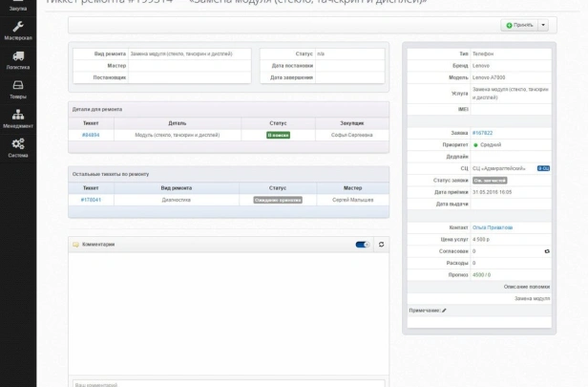Toggle the comments switch
Screen dimensions: 588x387
click(363, 245)
